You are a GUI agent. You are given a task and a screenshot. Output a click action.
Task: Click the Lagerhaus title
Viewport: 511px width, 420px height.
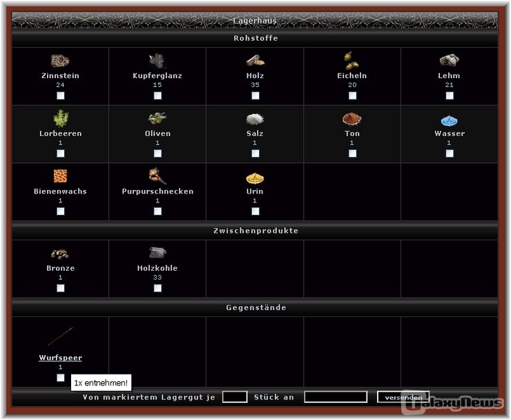click(x=255, y=21)
